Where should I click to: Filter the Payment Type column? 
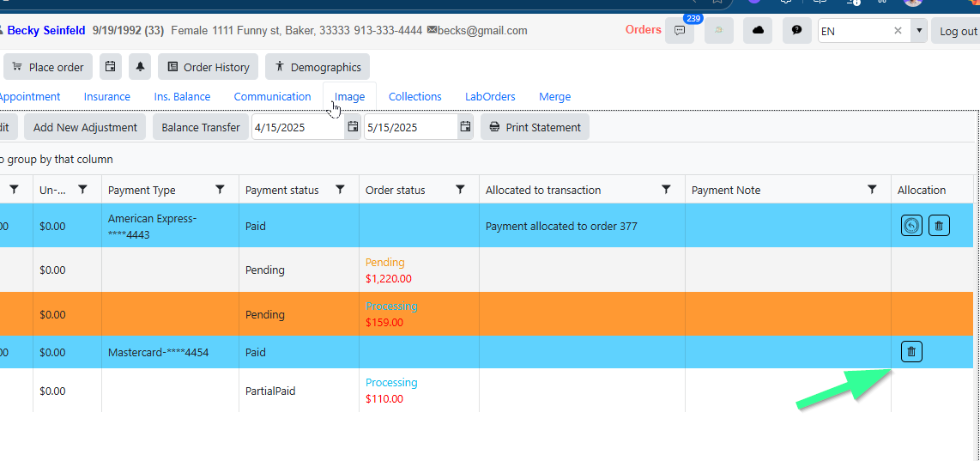pyautogui.click(x=220, y=190)
